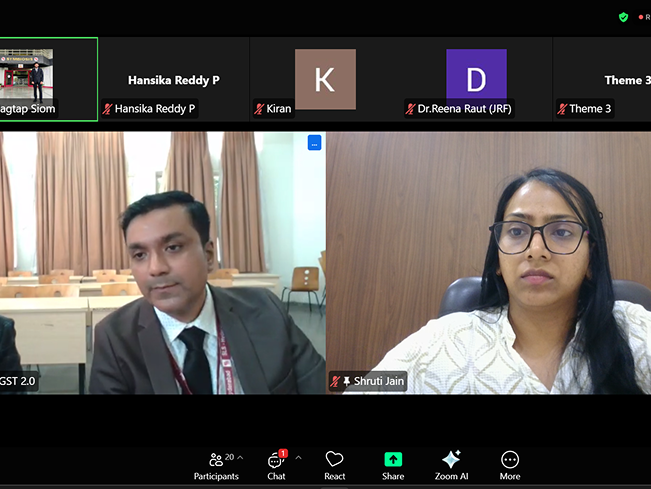Click the Shruti Jain name label
This screenshot has width=651, height=489.
coord(379,381)
